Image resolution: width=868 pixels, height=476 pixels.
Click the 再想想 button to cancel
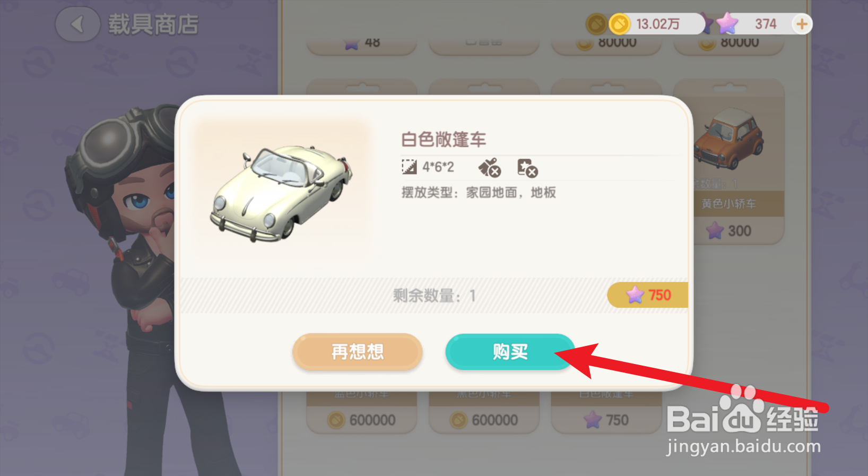pyautogui.click(x=357, y=352)
